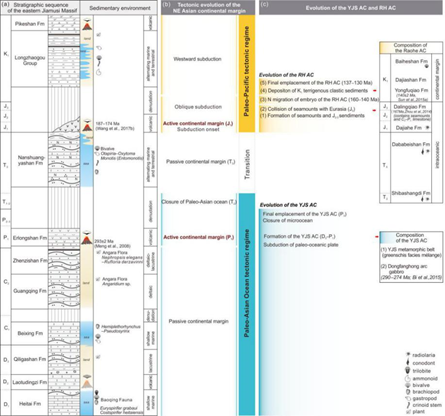This screenshot has width=445, height=416.
Task: Click the brachiopod symbol in the legend
Action: coord(407,392)
